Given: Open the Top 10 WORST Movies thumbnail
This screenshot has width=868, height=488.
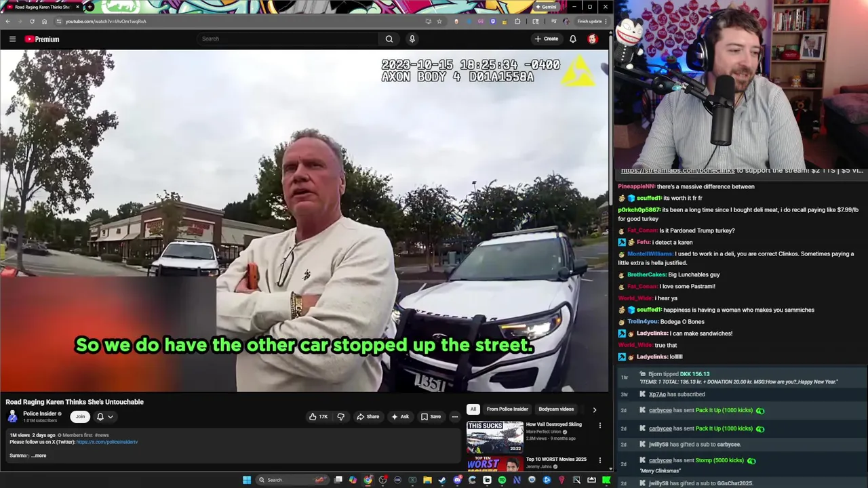Looking at the screenshot, I should point(494,464).
